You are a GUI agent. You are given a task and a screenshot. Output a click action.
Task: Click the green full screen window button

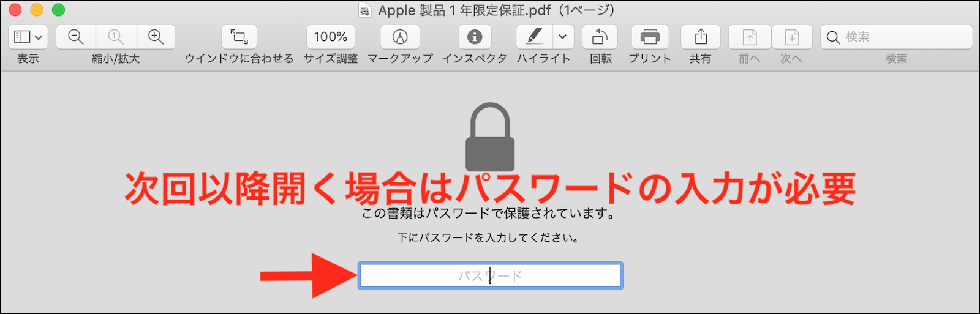point(58,10)
